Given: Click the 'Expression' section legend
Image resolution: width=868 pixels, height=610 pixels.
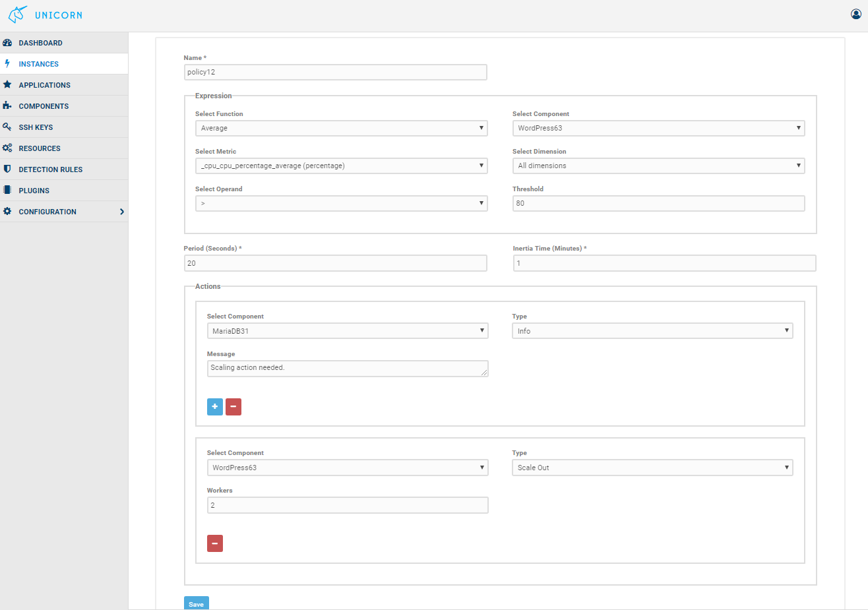Looking at the screenshot, I should point(214,96).
